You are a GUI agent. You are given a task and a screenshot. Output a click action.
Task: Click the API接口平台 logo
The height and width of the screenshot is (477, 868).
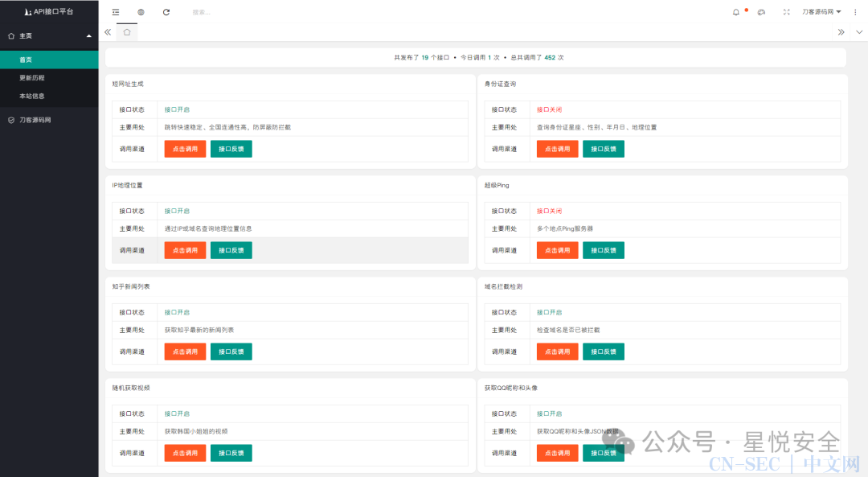click(x=49, y=11)
